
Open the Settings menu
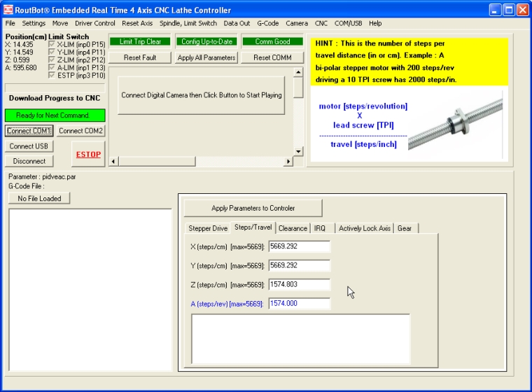[34, 23]
